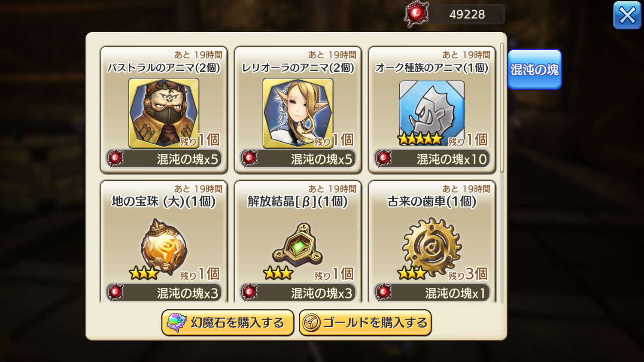Purchase 地の宝珠(大) for 混沌の塊x3
The image size is (644, 362).
164,293
